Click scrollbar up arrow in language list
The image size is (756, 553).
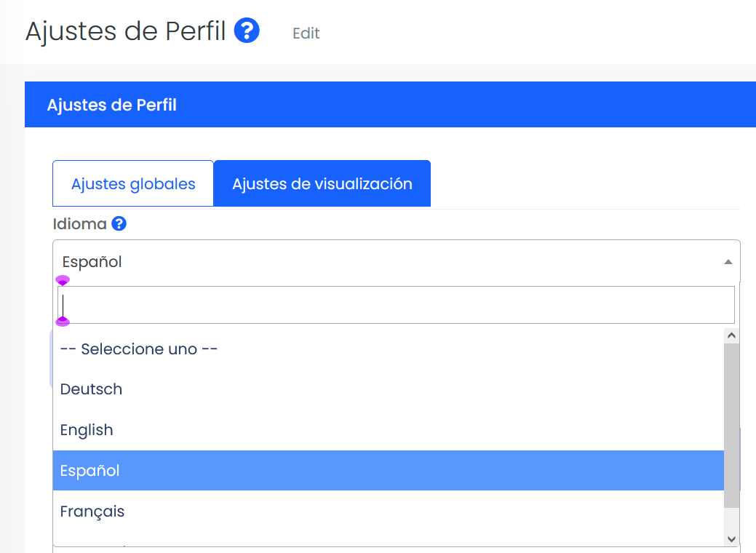pos(731,335)
